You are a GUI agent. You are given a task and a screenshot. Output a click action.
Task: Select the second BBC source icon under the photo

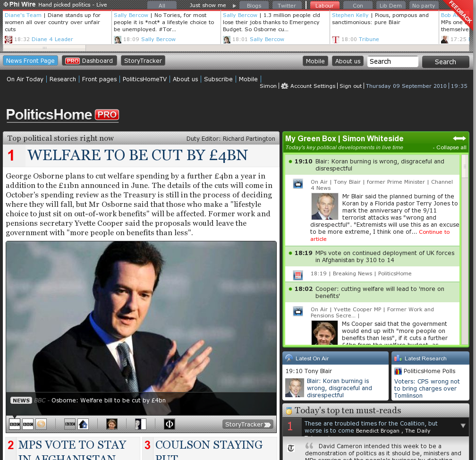[x=28, y=424]
